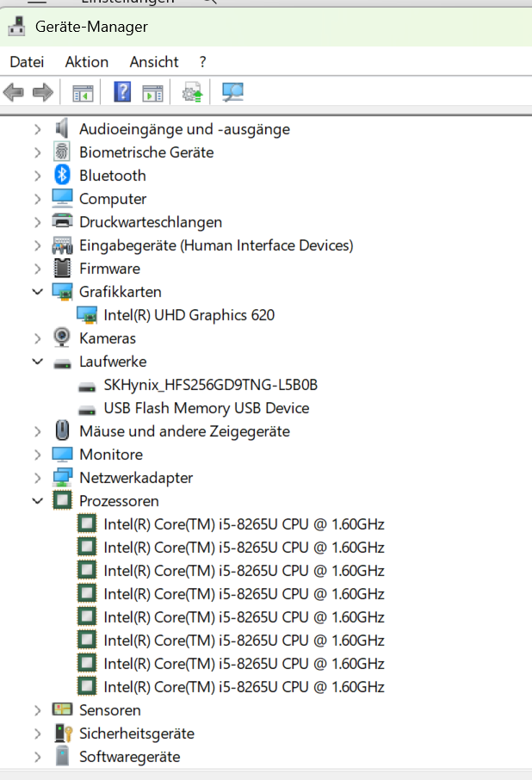Click the Netzwerkadapter network icon
The height and width of the screenshot is (780, 532).
coord(62,477)
